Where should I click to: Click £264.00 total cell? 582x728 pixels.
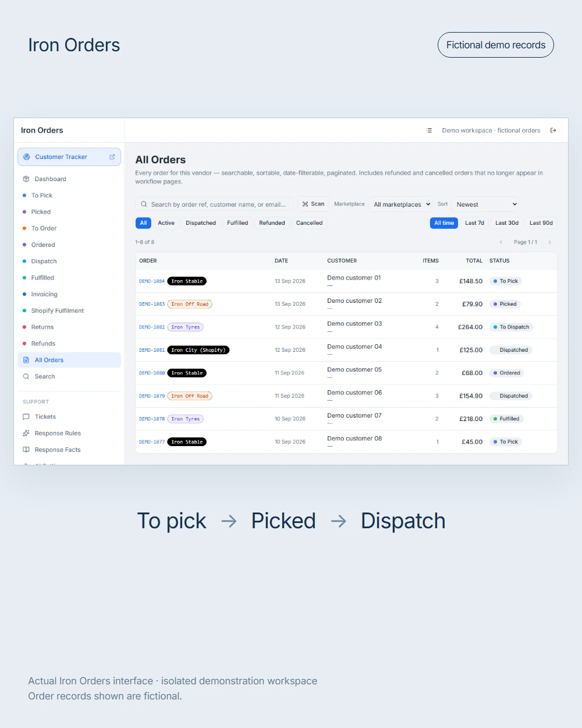coord(470,327)
